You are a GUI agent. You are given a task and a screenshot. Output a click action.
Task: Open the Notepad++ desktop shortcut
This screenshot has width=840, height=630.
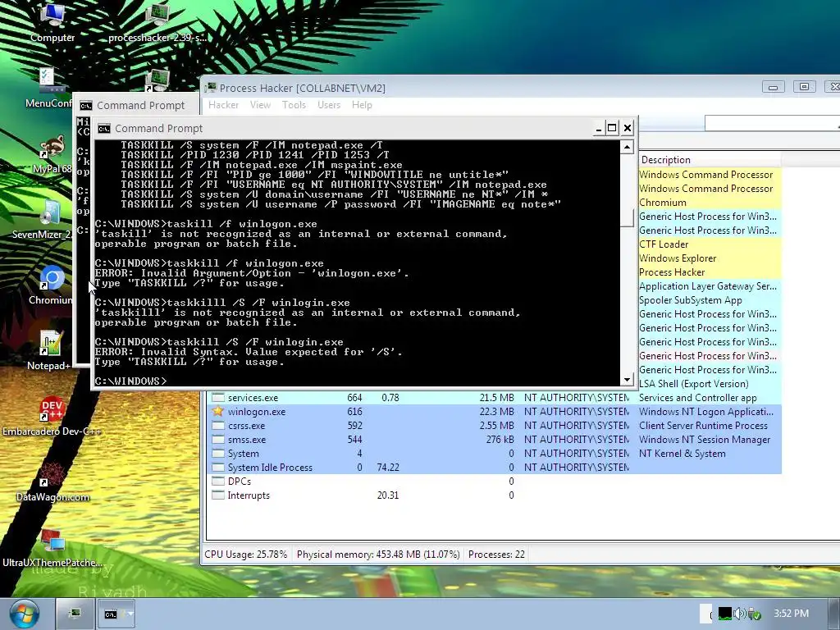(49, 351)
